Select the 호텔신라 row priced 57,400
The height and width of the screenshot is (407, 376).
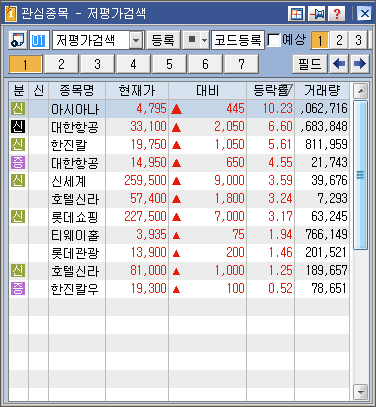click(179, 199)
